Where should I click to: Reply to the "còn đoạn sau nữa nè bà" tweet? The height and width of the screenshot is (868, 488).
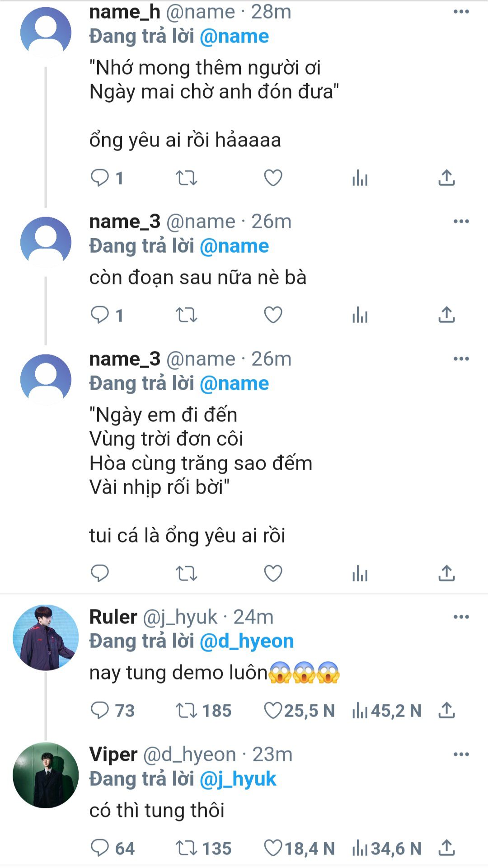coord(100,315)
